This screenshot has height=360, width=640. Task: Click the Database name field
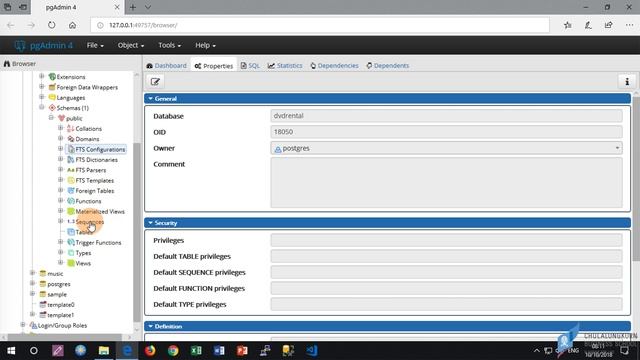click(x=446, y=116)
